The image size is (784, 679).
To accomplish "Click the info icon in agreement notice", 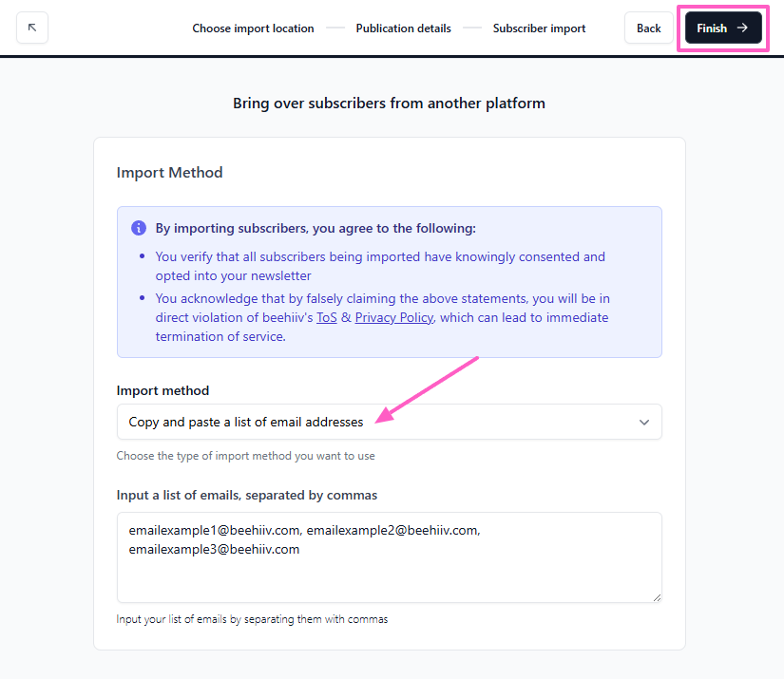I will pyautogui.click(x=139, y=228).
